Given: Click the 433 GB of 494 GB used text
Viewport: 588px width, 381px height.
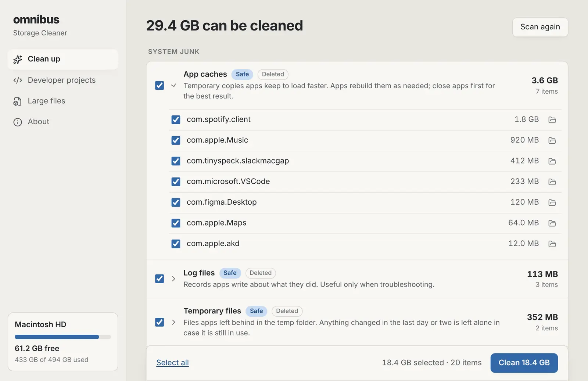Looking at the screenshot, I should click(51, 360).
